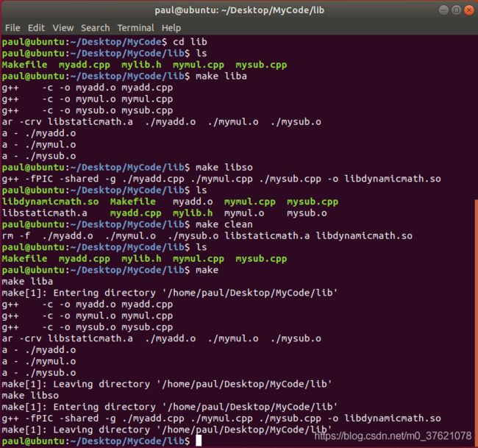478x448 pixels.
Task: Click mysub.o in the ls listing
Action: click(x=307, y=213)
